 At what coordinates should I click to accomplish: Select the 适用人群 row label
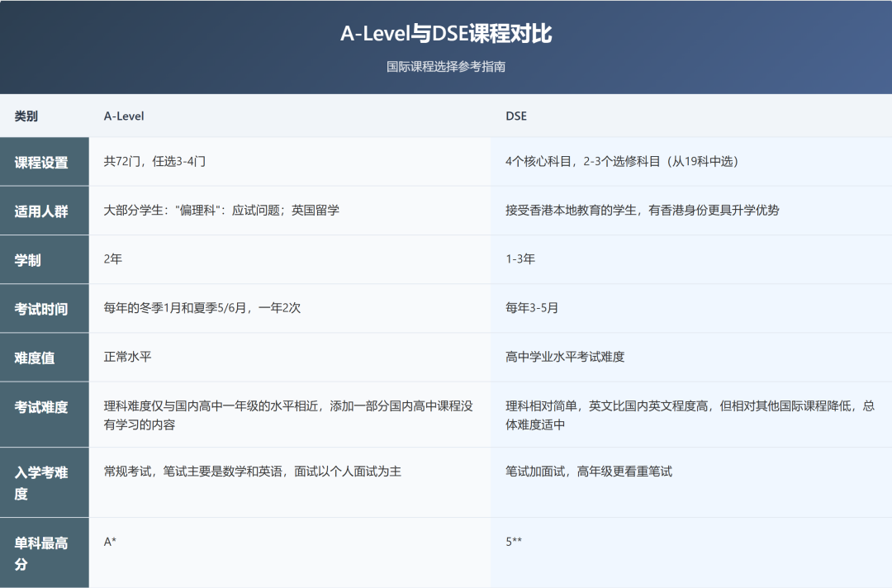[45, 211]
